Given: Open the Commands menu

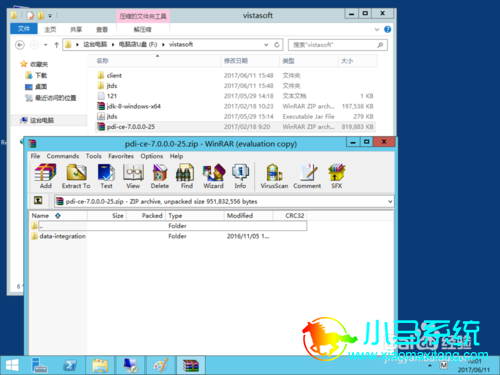Looking at the screenshot, I should [63, 156].
